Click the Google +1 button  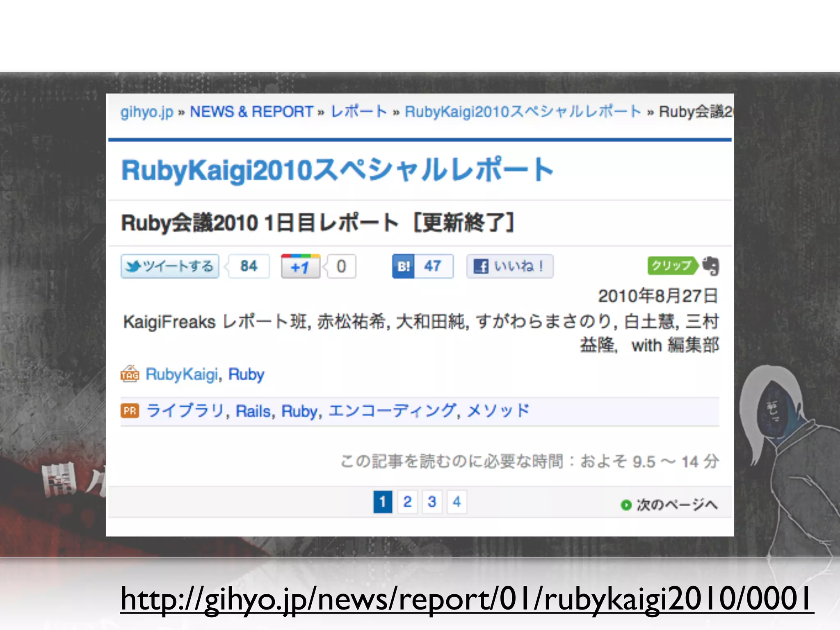point(301,267)
